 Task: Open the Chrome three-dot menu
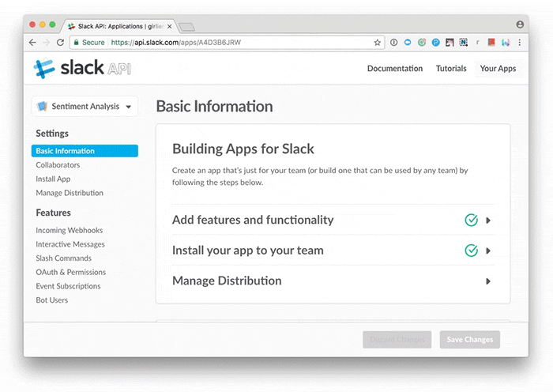(520, 43)
